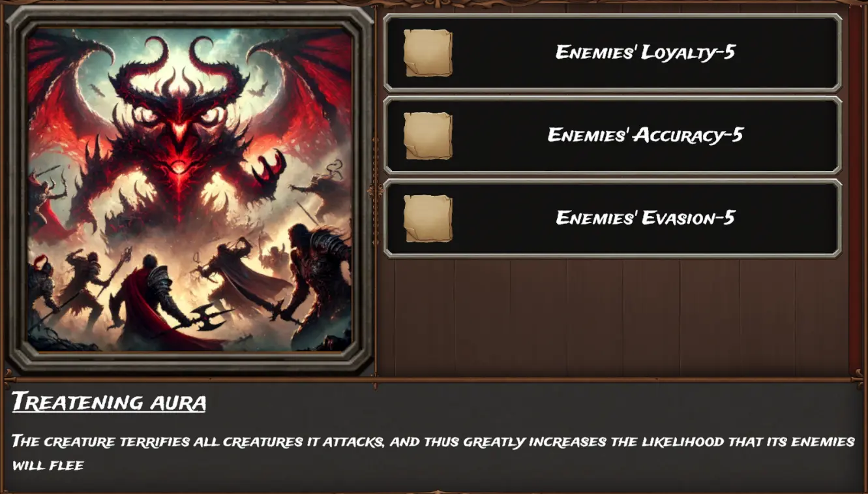Click the parchment icon beside Enemies' Loyalty-5
Viewport: 868px width, 494px height.
pos(427,53)
